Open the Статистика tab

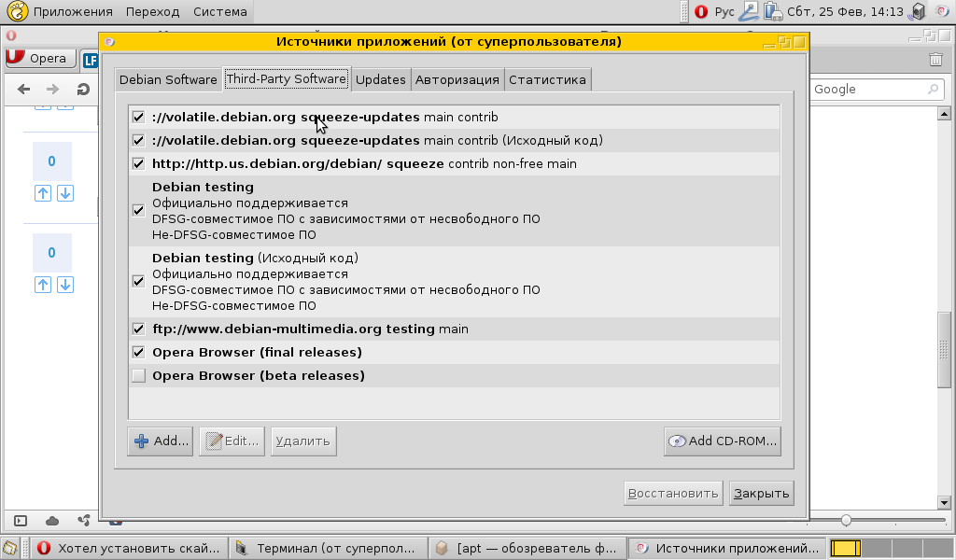coord(547,80)
